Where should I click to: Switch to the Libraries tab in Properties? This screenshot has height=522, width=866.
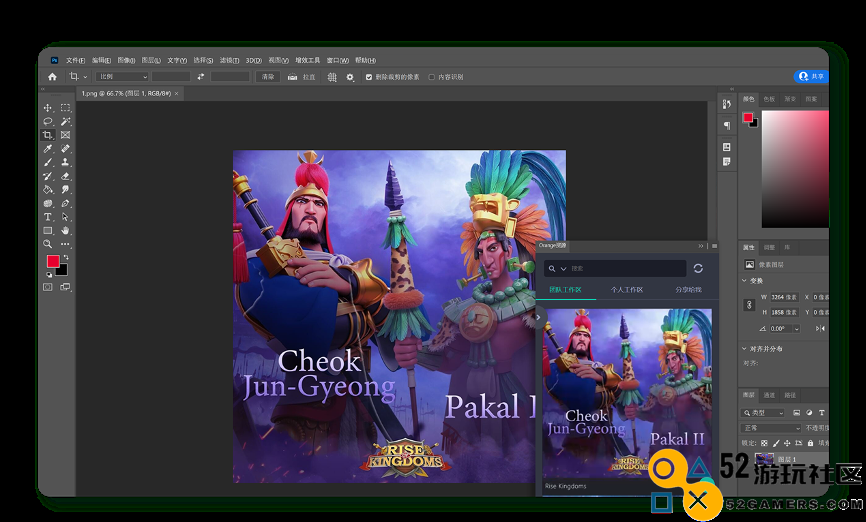point(786,247)
